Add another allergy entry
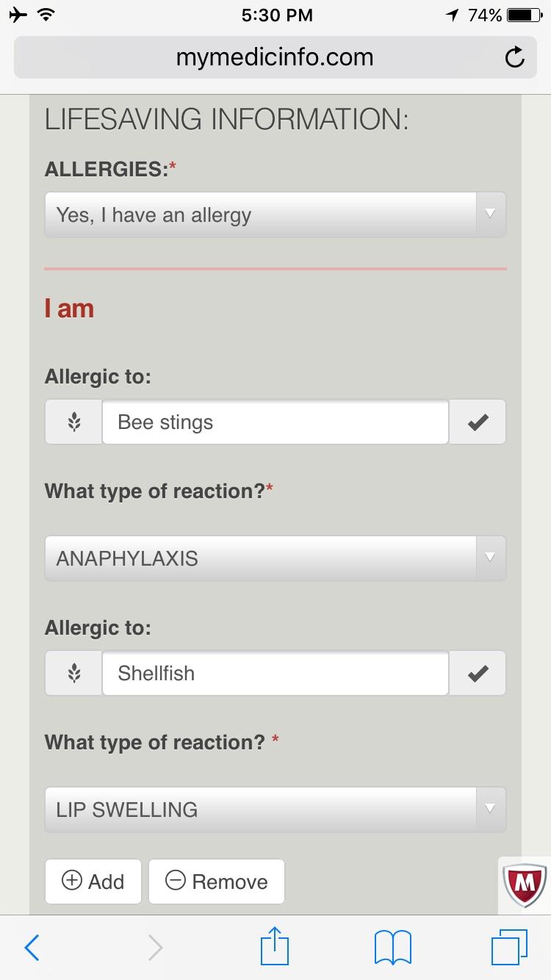This screenshot has height=980, width=551. [x=93, y=881]
